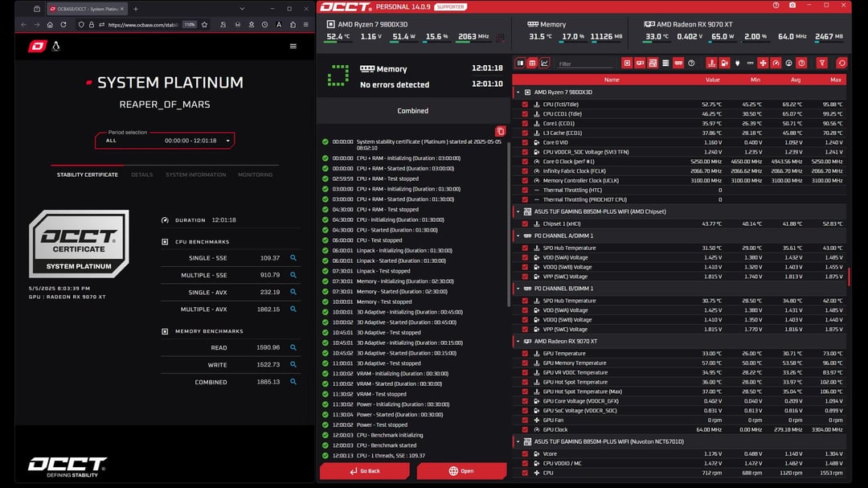
Task: Collapse ASUS TUF GAMING (Nuvoton NCT6701D) group
Action: 518,441
